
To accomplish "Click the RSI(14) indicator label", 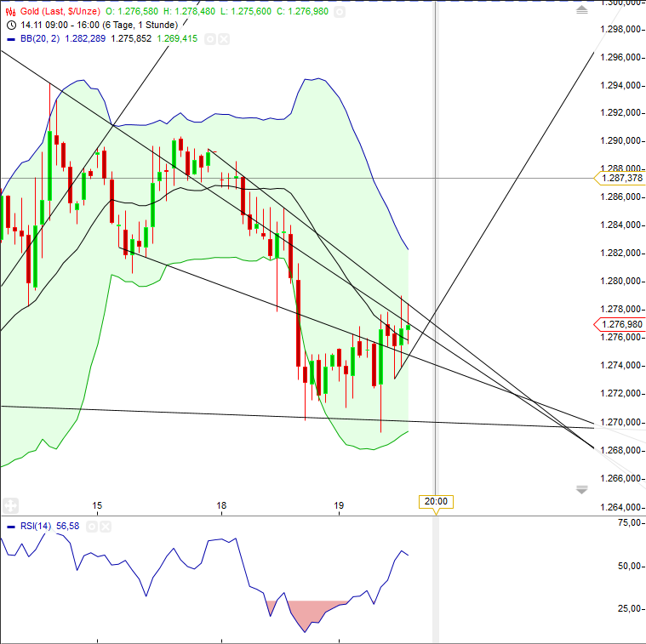I will 36,527.
